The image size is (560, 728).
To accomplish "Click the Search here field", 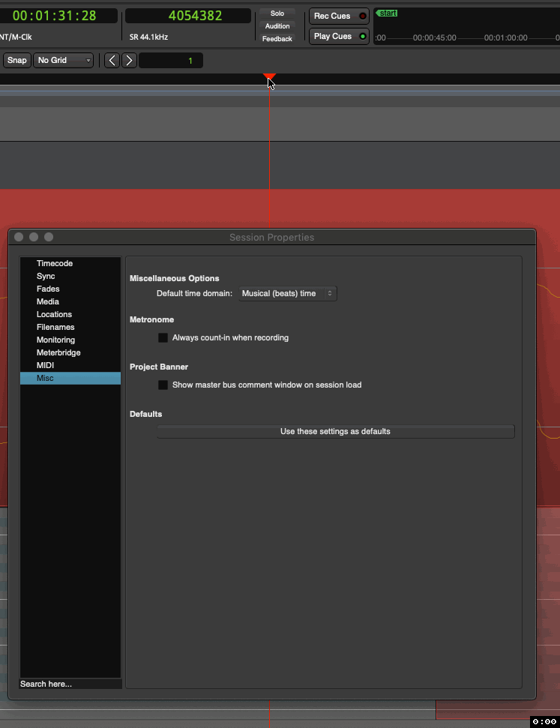I will point(70,685).
